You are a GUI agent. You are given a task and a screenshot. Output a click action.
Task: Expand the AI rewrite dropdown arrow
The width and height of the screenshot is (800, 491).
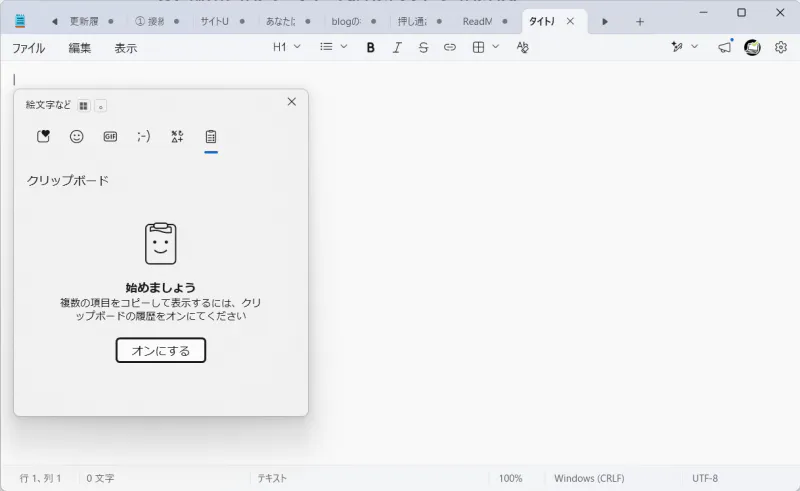pyautogui.click(x=694, y=47)
